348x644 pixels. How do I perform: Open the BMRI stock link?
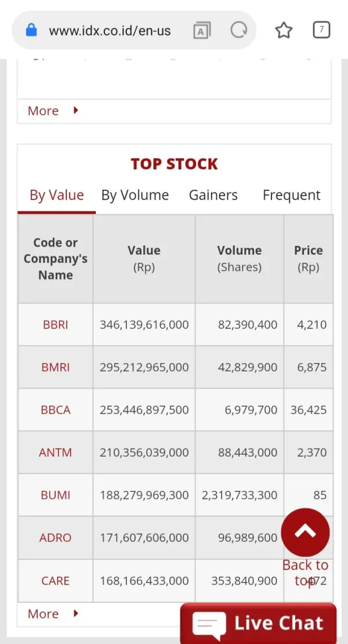[x=56, y=367]
